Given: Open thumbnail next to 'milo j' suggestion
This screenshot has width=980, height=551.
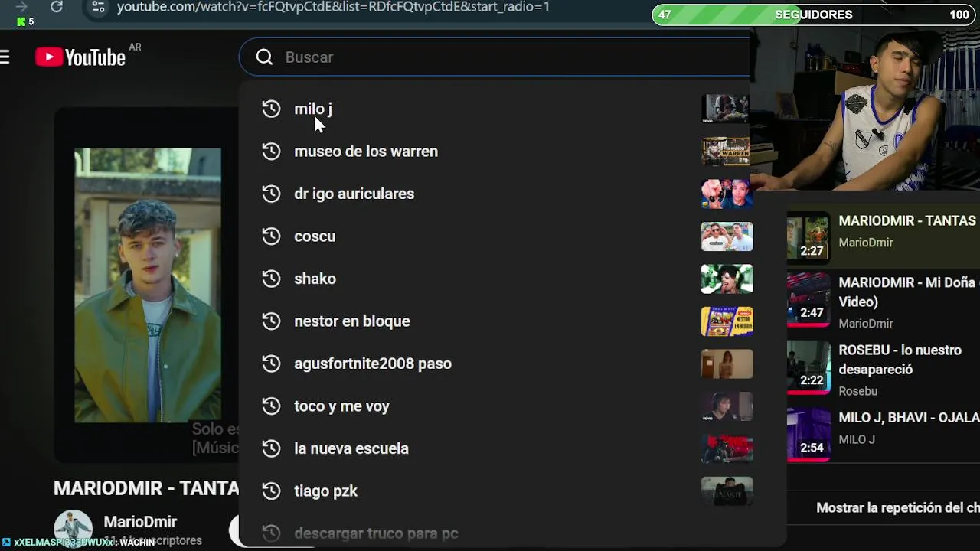Looking at the screenshot, I should point(726,109).
